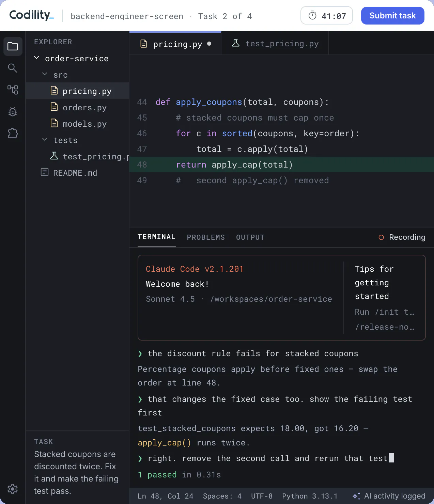Viewport: 434px width, 504px height.
Task: Click the EXPLORER panel header
Action: tap(53, 42)
